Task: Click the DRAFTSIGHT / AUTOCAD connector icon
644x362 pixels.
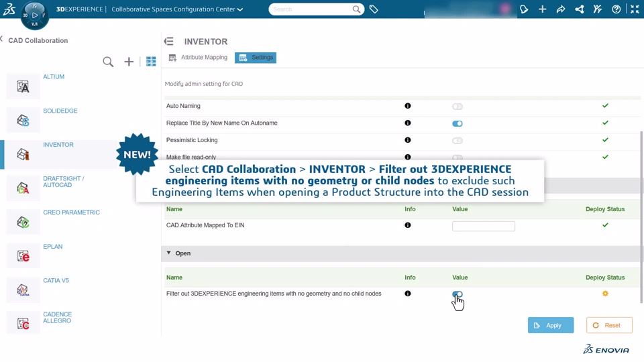Action: click(x=23, y=188)
